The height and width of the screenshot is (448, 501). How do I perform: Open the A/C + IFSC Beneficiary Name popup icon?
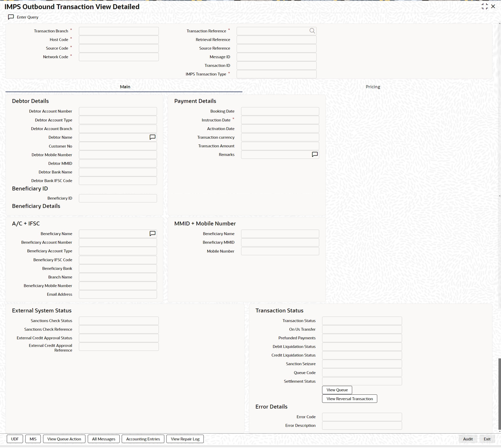152,234
